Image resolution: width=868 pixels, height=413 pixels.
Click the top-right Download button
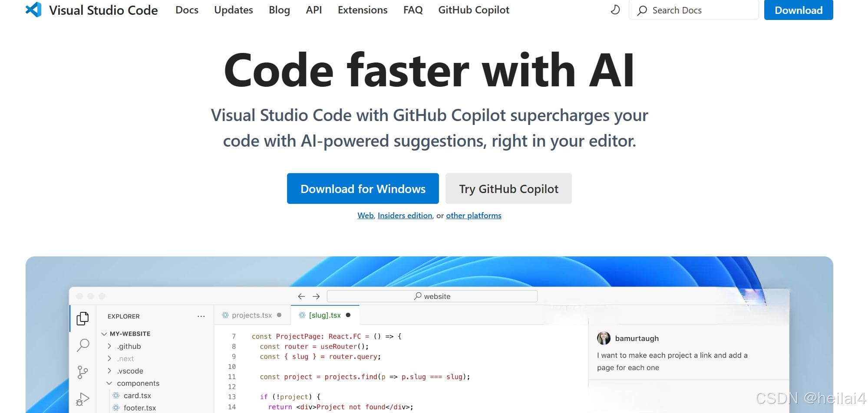point(798,10)
